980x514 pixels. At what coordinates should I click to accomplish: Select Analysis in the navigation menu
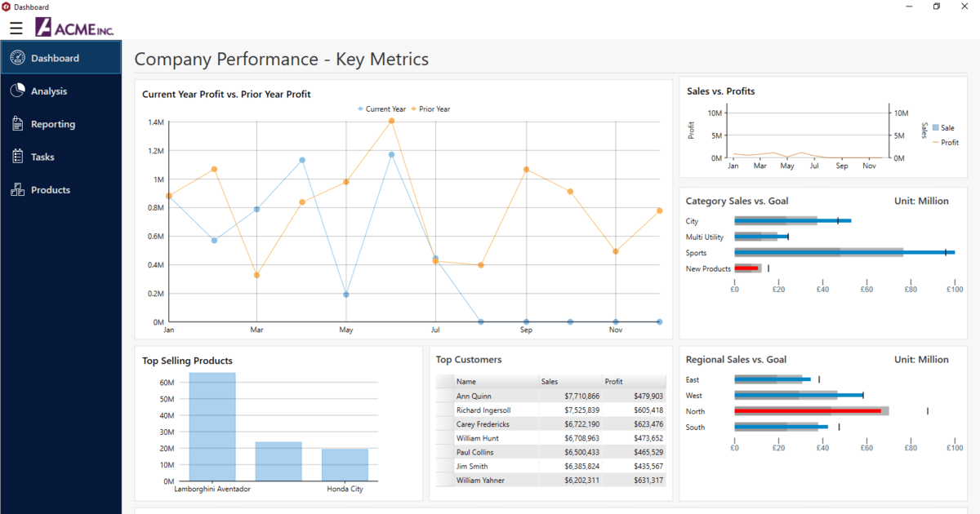point(49,91)
